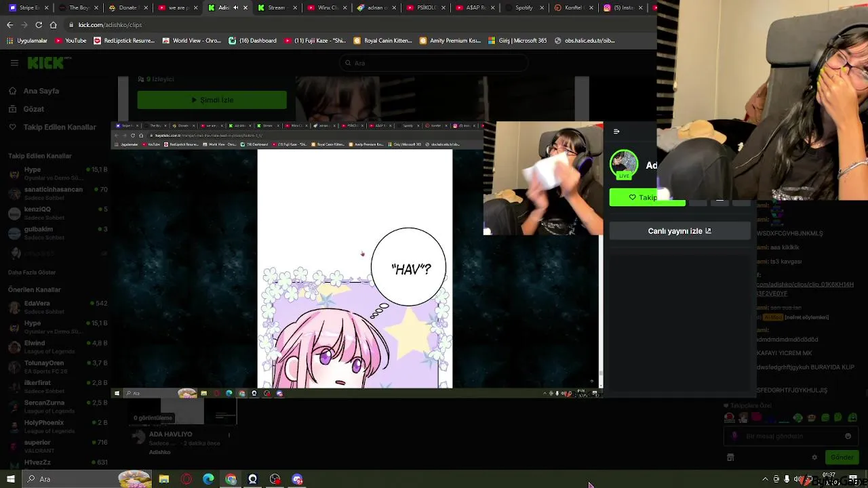Open the (16) Dashboard bookmark
The width and height of the screenshot is (868, 488).
click(253, 41)
